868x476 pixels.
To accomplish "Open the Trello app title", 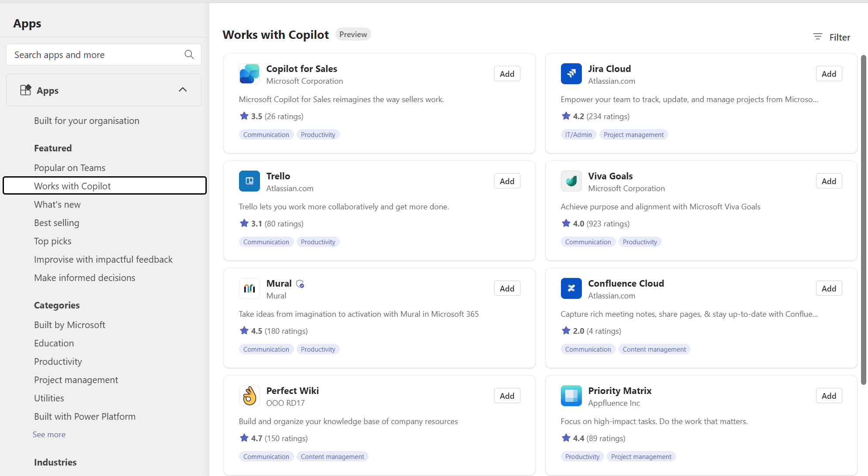I will point(278,176).
